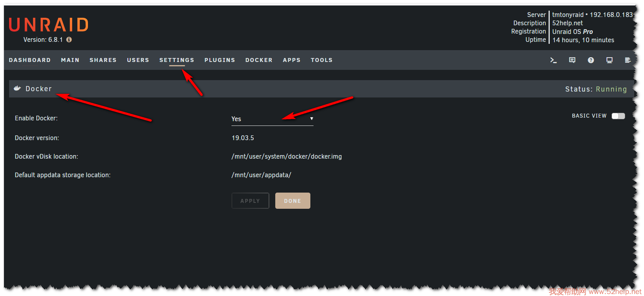Open system info via monitor icon
The width and height of the screenshot is (644, 296).
click(609, 60)
